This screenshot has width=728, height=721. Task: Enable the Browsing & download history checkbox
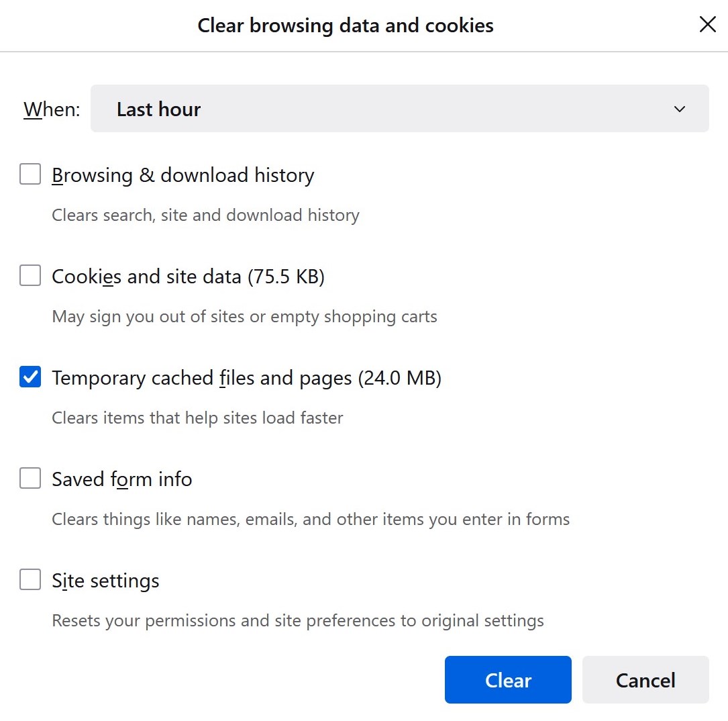(x=30, y=175)
